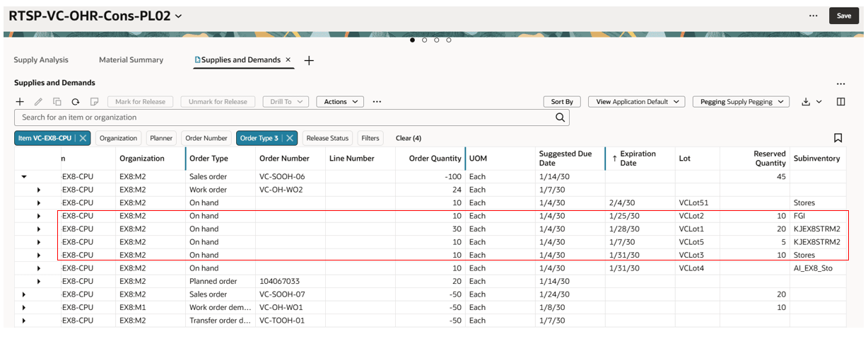The image size is (868, 344).
Task: Open the Release Status filter chip
Action: tap(327, 138)
